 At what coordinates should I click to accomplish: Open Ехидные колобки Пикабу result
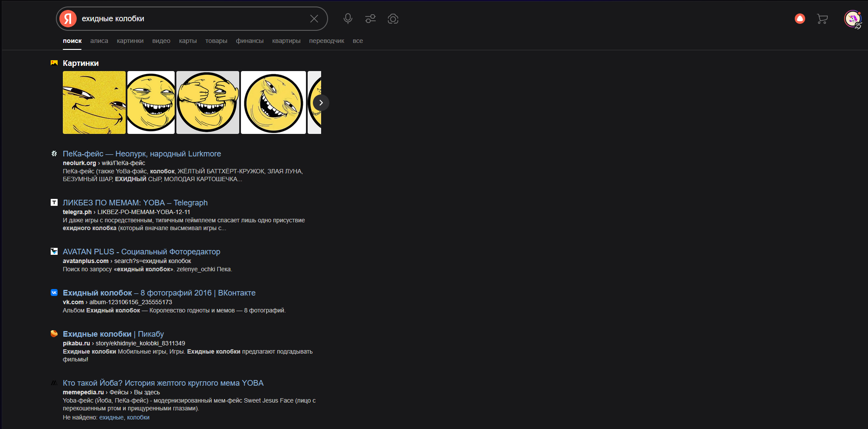(x=113, y=334)
